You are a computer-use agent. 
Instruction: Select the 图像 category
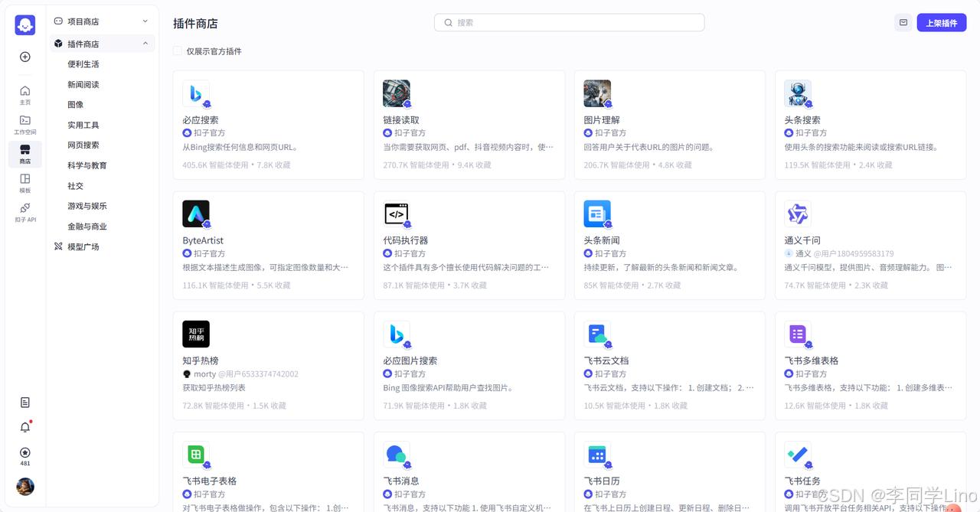coord(75,105)
